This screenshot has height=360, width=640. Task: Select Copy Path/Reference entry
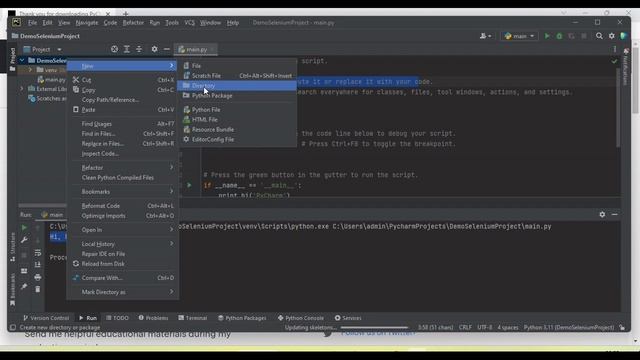123,100
